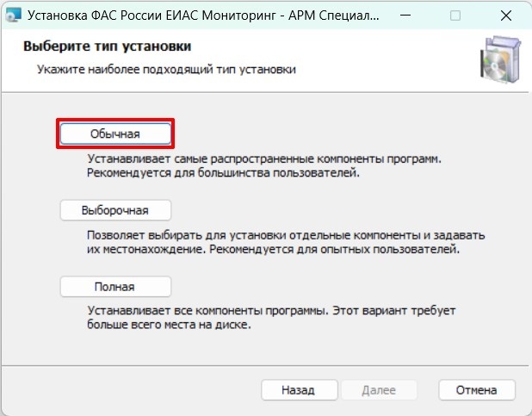Click the text 'Рекомендуется для большинства пользователей.'
The width and height of the screenshot is (532, 416).
[223, 173]
